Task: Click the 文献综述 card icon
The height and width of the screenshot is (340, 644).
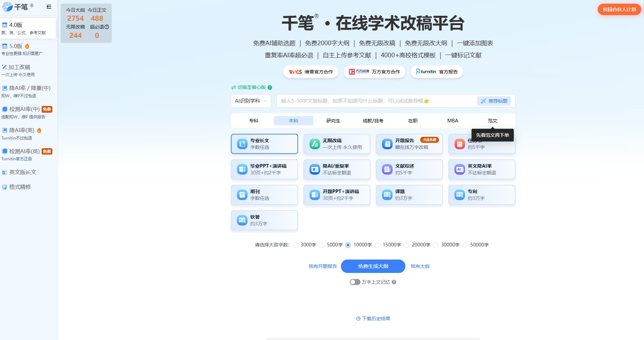Action: (387, 169)
